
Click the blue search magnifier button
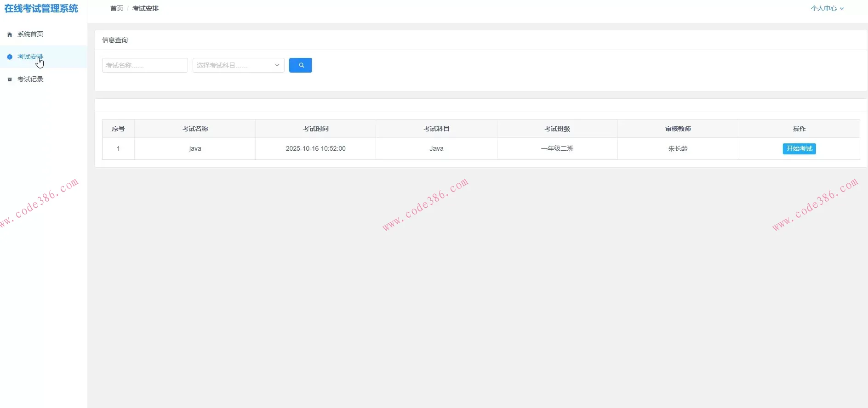coord(301,65)
